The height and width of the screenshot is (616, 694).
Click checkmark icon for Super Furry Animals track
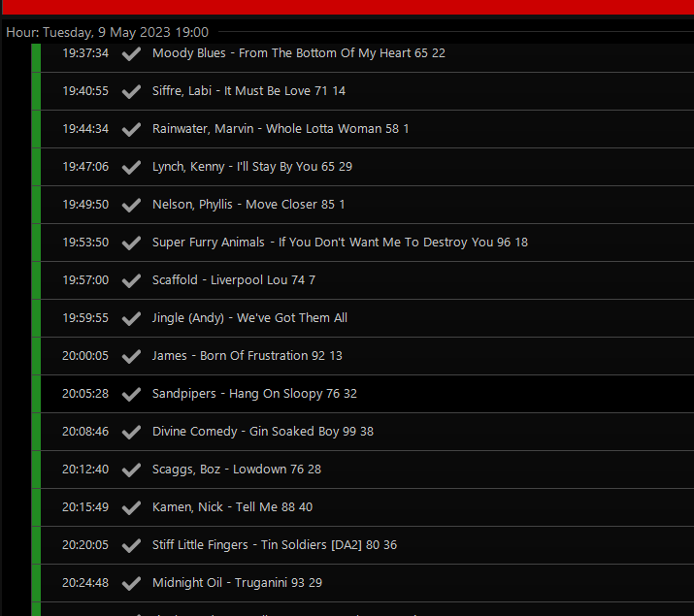[x=131, y=243]
